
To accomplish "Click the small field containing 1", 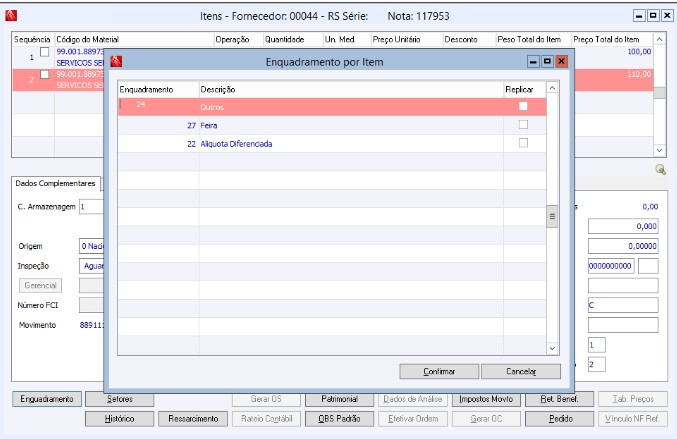I will pyautogui.click(x=597, y=345).
